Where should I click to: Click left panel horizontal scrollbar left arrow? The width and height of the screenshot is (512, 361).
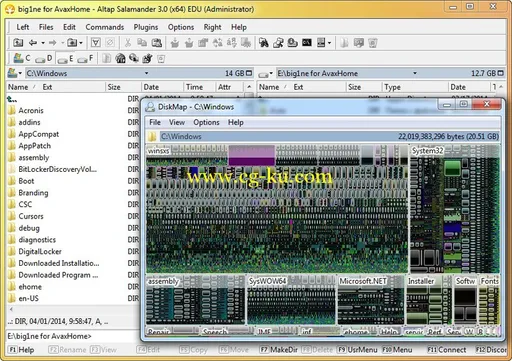(x=11, y=309)
